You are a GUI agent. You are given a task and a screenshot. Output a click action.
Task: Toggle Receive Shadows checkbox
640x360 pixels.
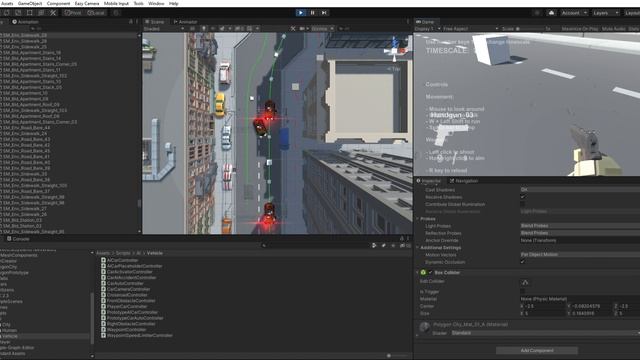[523, 197]
